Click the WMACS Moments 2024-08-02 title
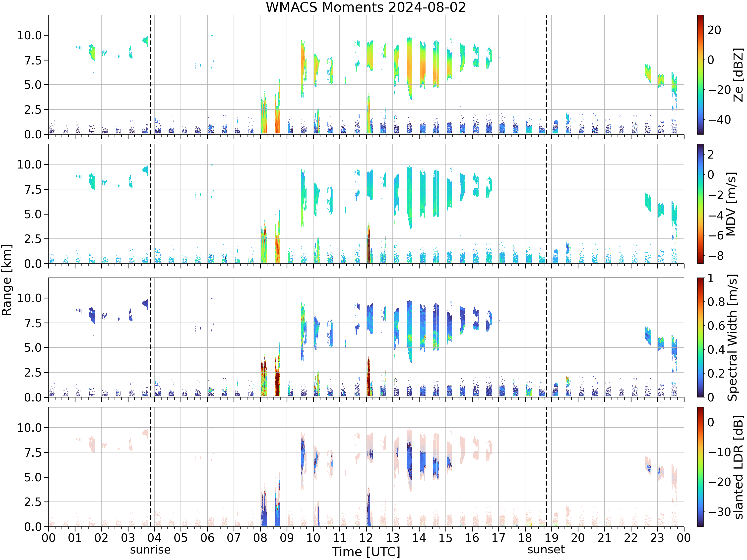 click(366, 7)
